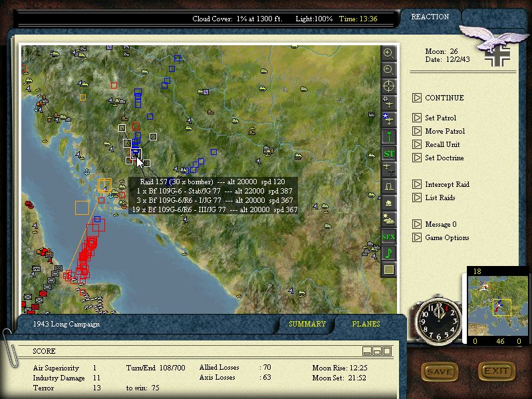Click the radar towers icon
532x399 pixels.
(x=388, y=186)
